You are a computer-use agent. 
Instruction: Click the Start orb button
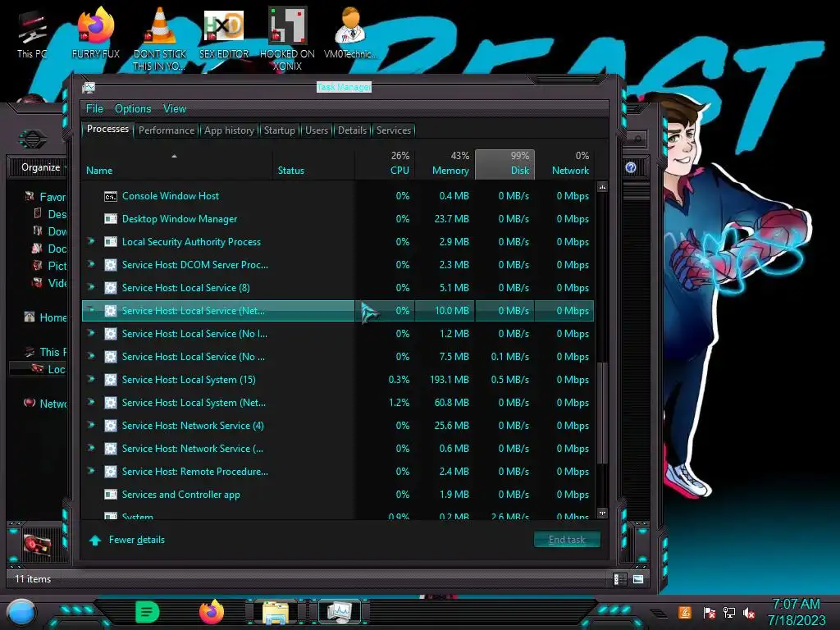(21, 612)
